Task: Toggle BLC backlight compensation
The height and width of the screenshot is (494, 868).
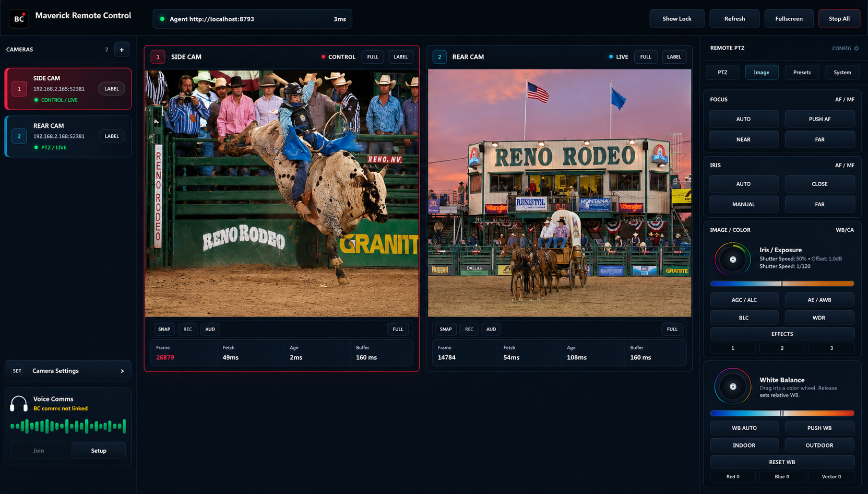Action: click(744, 317)
